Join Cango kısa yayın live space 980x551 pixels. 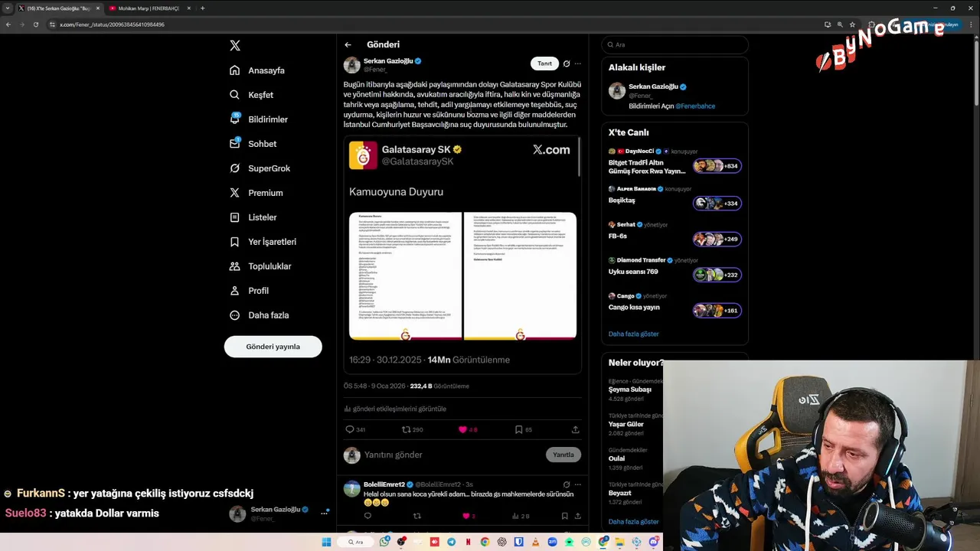click(x=717, y=311)
